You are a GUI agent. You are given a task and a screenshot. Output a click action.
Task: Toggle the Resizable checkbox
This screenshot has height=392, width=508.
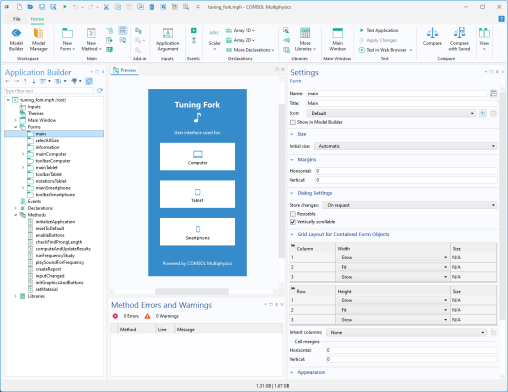pyautogui.click(x=293, y=214)
